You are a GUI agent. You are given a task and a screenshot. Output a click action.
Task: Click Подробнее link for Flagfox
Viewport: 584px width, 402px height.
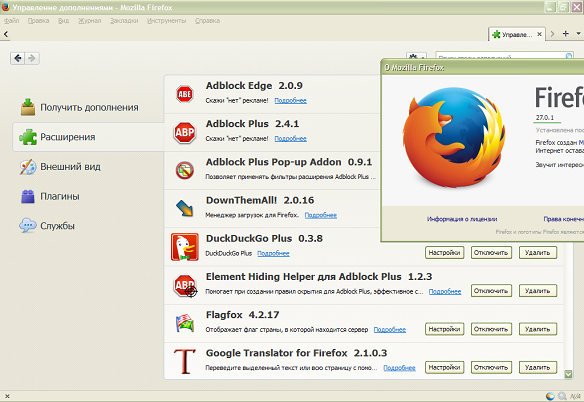tap(390, 330)
